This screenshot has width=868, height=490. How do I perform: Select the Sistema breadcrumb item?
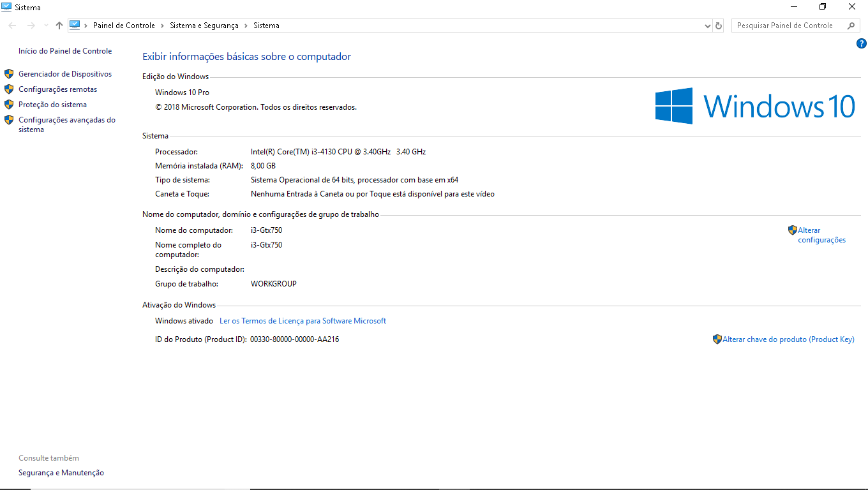266,26
